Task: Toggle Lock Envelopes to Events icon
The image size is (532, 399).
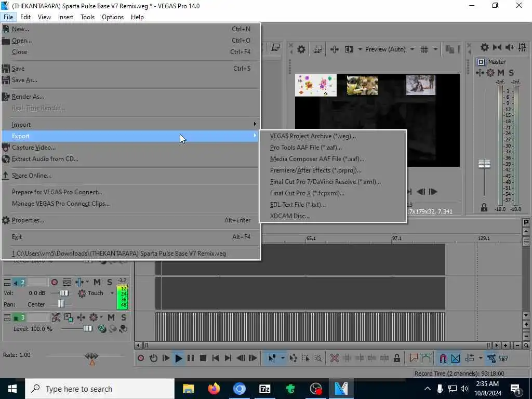Action: click(x=491, y=358)
